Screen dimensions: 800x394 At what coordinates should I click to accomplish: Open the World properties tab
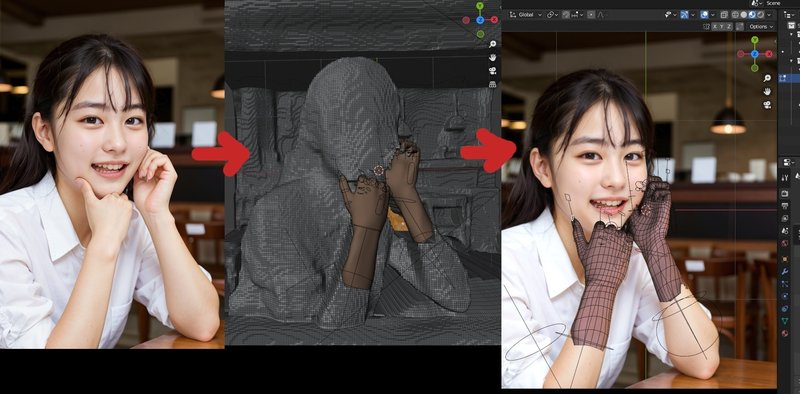785,243
